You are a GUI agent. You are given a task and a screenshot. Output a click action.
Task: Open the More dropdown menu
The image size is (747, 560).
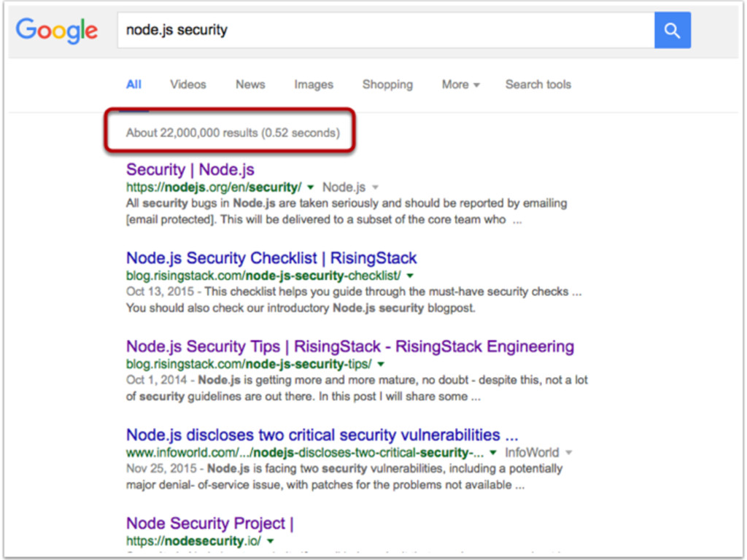click(460, 85)
